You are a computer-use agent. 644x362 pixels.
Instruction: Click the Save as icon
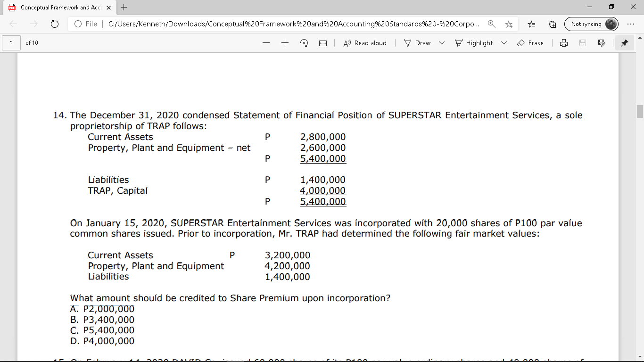[601, 43]
